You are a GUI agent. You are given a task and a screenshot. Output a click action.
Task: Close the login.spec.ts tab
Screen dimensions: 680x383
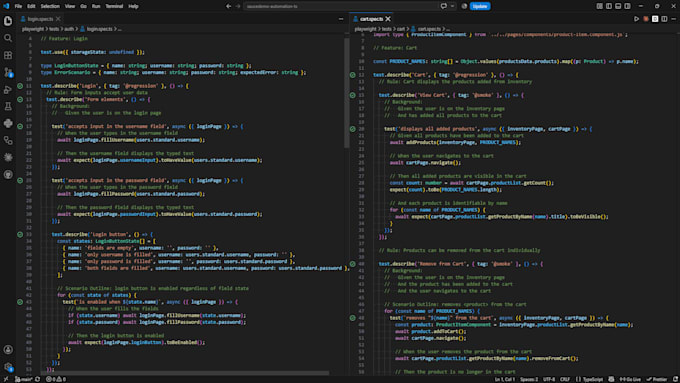click(x=58, y=19)
